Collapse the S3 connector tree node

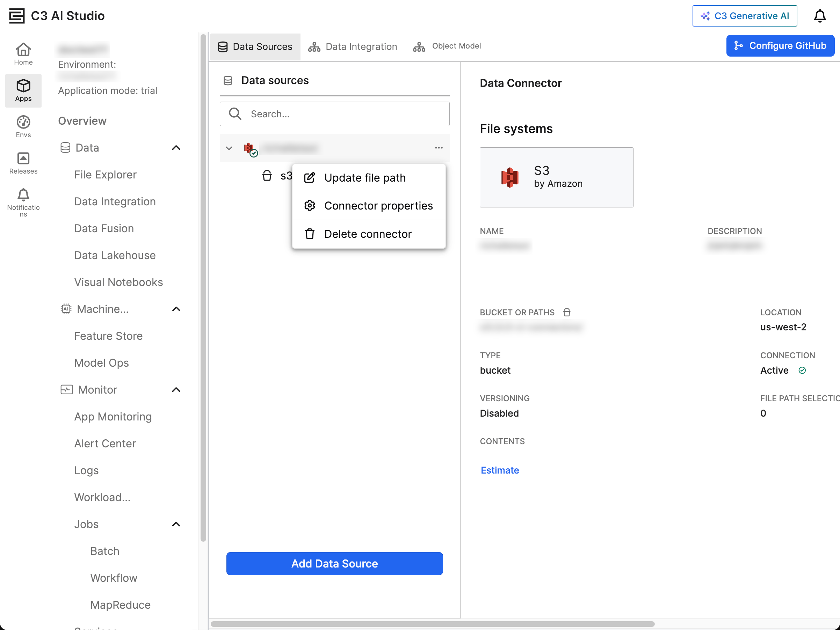(229, 148)
